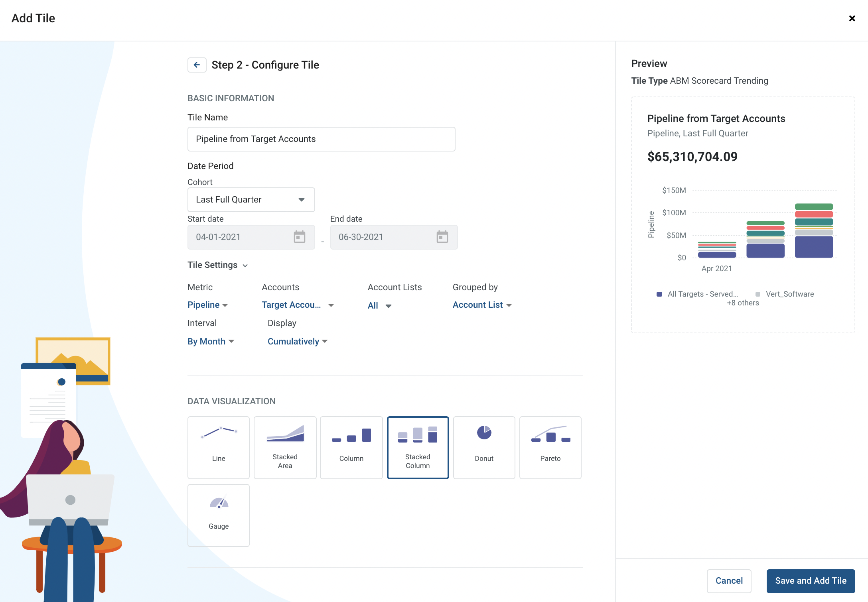Close the Add Tile dialog

[852, 18]
